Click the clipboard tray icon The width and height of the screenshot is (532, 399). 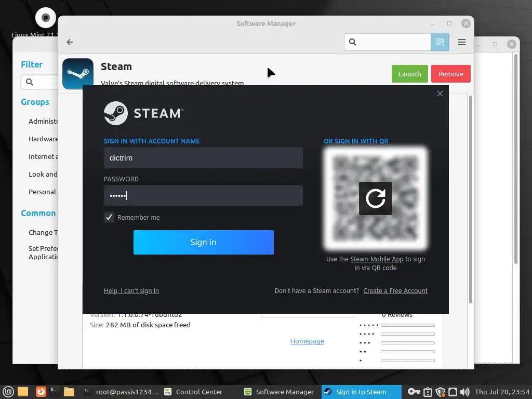(428, 392)
